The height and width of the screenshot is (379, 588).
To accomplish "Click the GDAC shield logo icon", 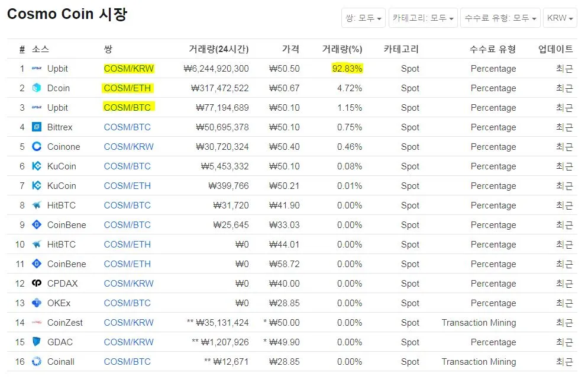I will [x=37, y=342].
